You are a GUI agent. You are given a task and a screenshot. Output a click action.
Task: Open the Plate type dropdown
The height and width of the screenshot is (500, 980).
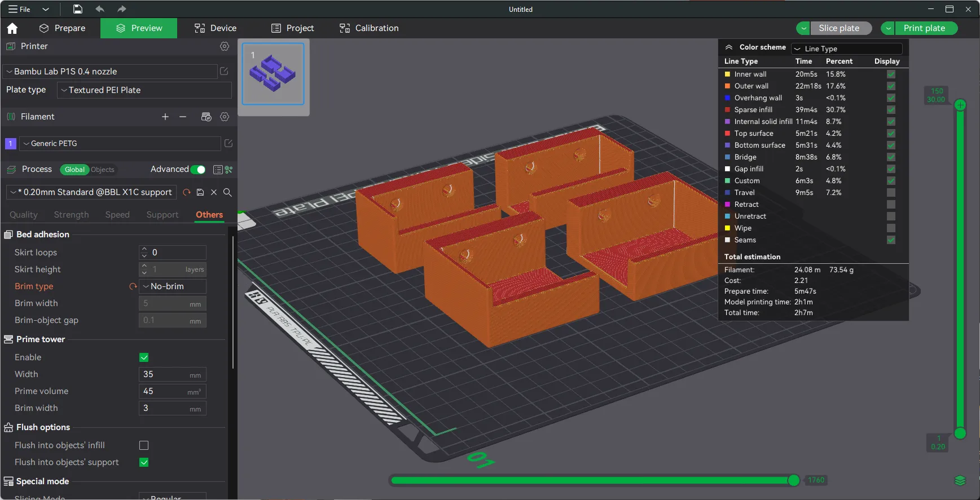tap(144, 90)
